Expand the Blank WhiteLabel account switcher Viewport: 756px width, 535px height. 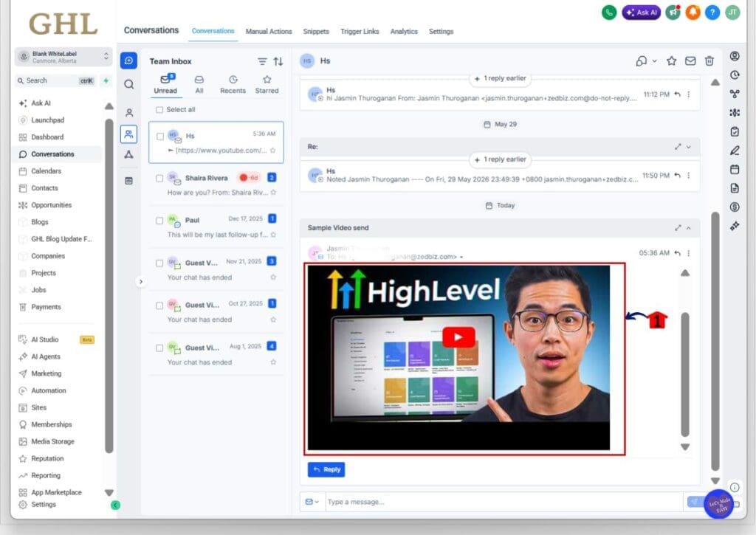coord(63,57)
